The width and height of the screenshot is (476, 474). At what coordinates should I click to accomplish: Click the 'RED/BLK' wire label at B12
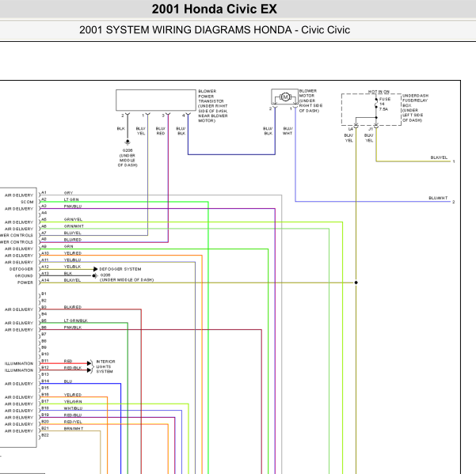pyautogui.click(x=73, y=368)
